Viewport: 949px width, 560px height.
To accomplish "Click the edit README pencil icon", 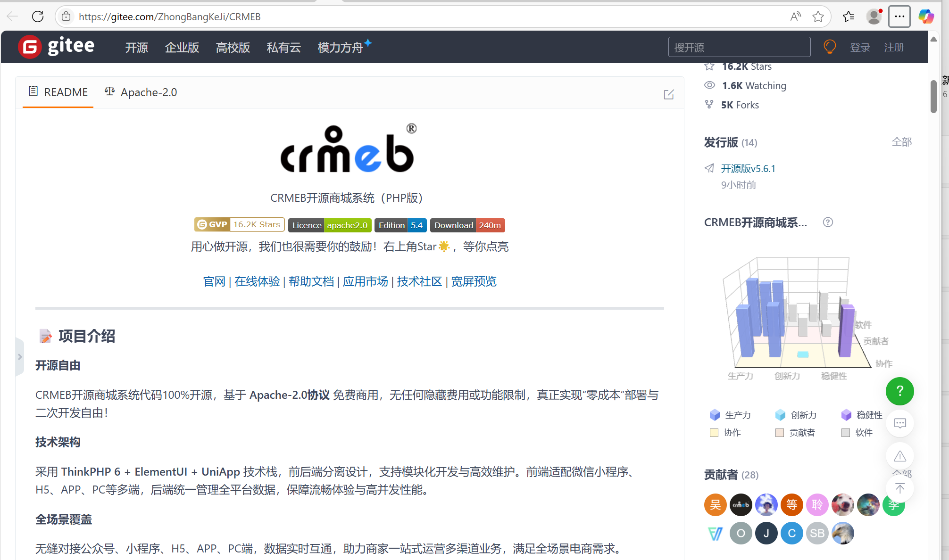I will click(x=668, y=94).
